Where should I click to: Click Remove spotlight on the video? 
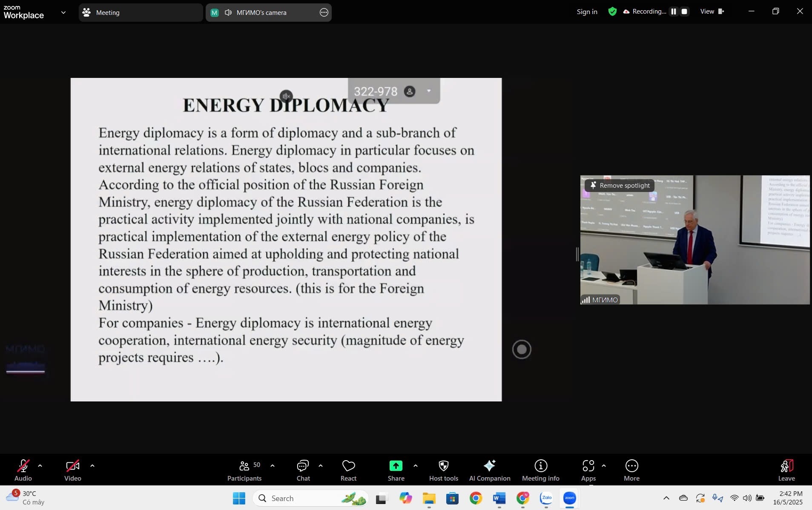620,186
